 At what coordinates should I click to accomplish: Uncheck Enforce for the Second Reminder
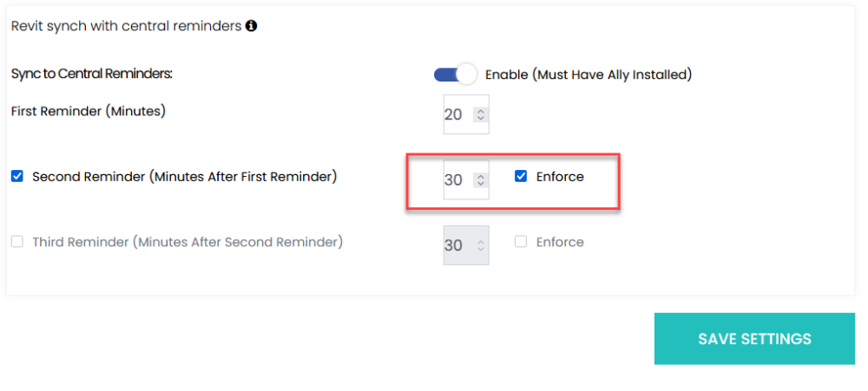(x=521, y=177)
